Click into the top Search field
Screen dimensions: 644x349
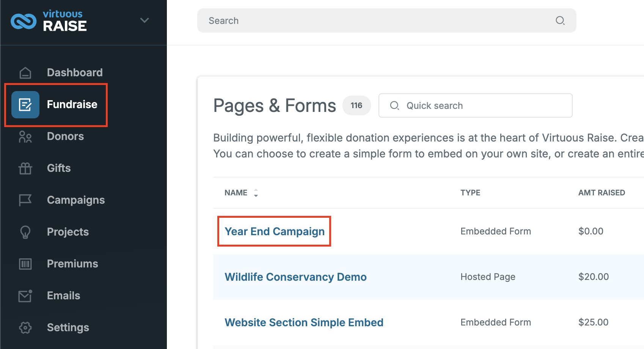pyautogui.click(x=386, y=20)
